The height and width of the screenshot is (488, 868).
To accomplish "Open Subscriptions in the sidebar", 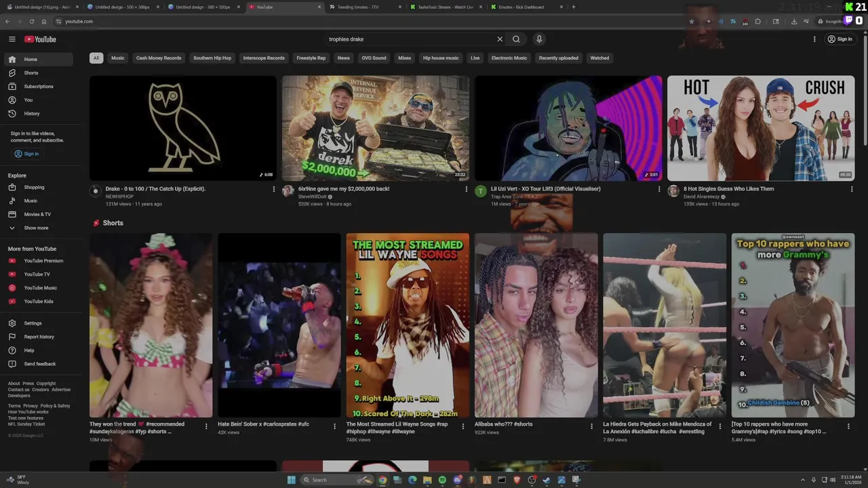I will (x=39, y=86).
